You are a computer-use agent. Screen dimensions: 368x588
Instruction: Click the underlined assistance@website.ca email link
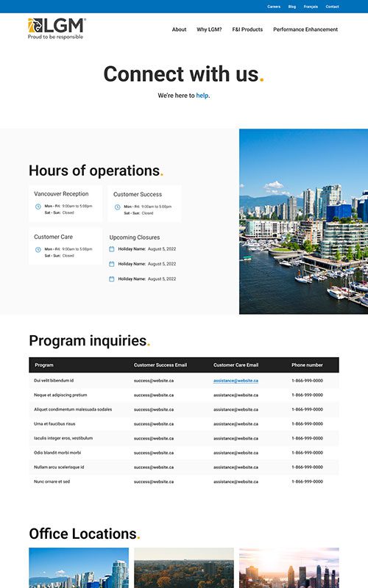(236, 381)
